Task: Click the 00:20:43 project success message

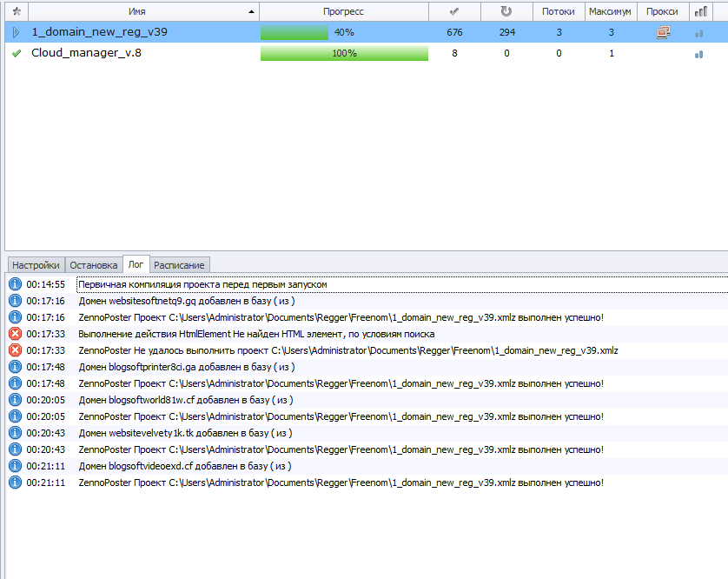Action: click(x=341, y=449)
